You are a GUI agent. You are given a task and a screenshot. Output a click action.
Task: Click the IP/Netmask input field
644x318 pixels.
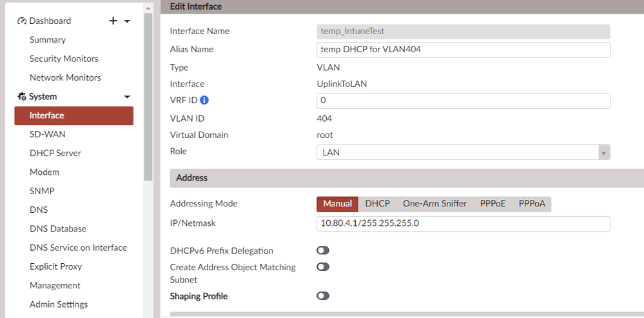463,224
